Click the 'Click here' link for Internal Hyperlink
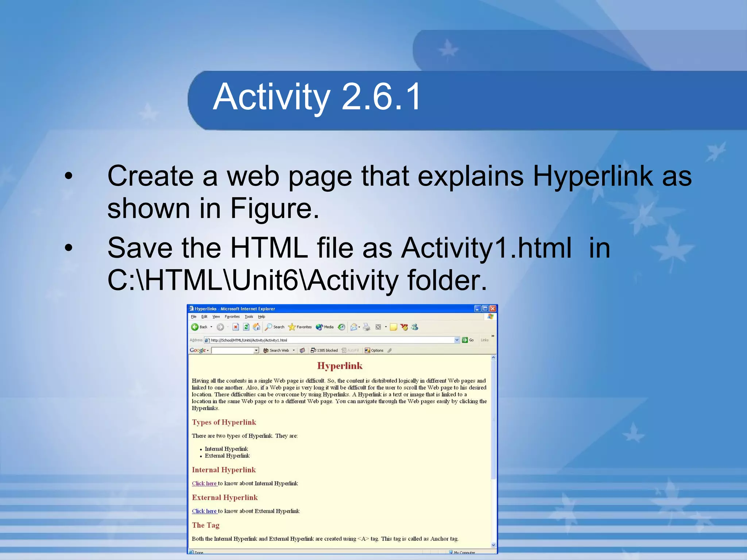747x560 pixels. click(204, 483)
